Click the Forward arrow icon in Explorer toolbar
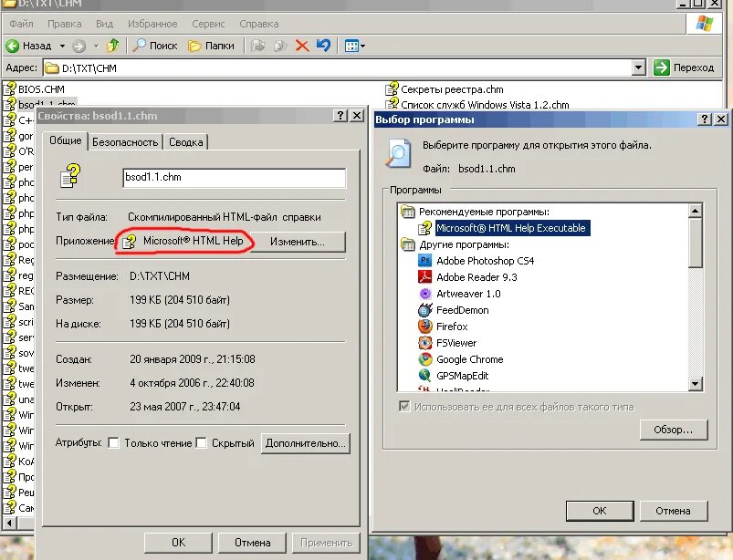 (79, 46)
